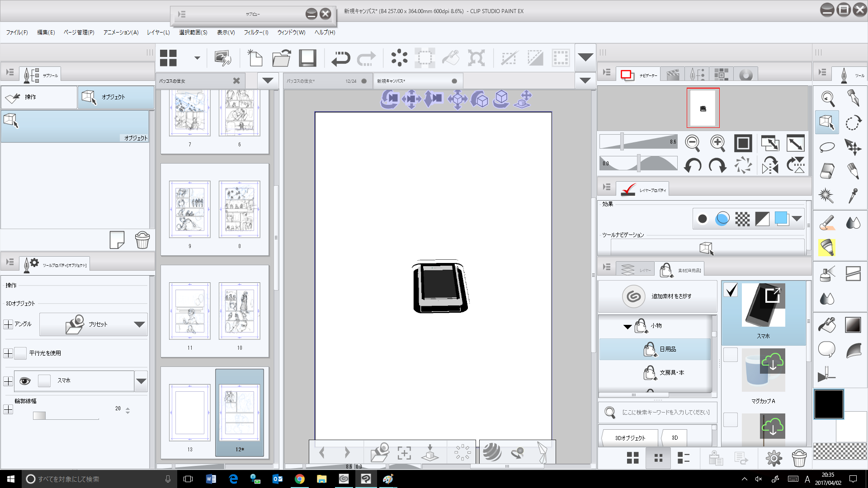Toggle eye visibility for スマホ part

25,381
